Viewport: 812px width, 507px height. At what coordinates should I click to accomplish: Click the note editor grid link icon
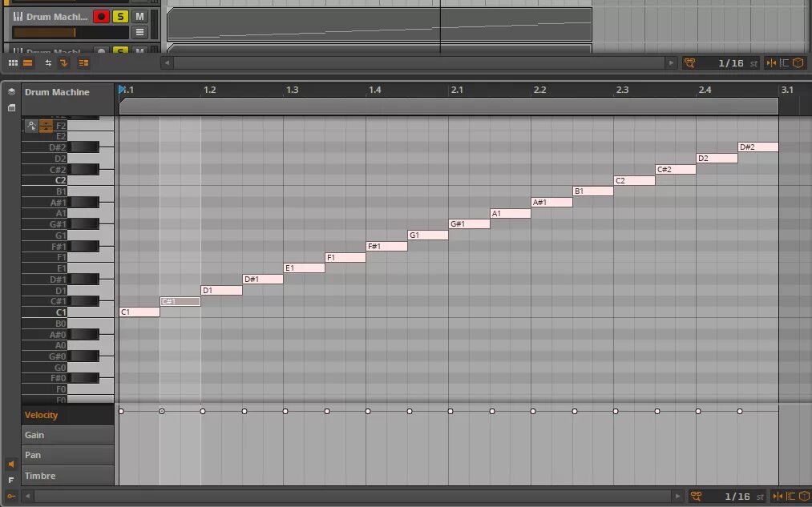696,496
